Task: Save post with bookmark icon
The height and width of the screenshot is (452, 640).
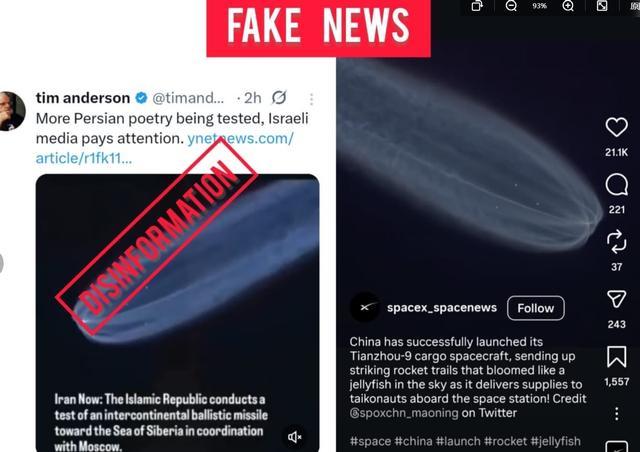Action: pyautogui.click(x=616, y=356)
